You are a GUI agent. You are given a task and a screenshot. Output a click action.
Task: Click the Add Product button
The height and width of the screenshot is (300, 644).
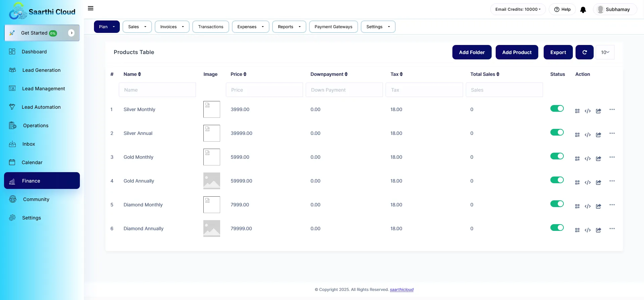pyautogui.click(x=516, y=52)
